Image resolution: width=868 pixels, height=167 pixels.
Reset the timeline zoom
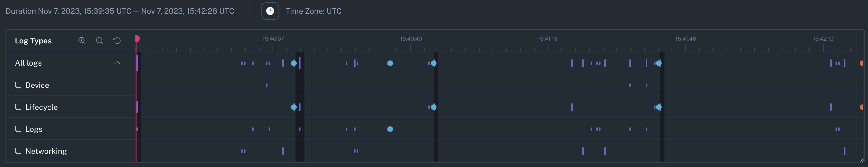coord(117,41)
